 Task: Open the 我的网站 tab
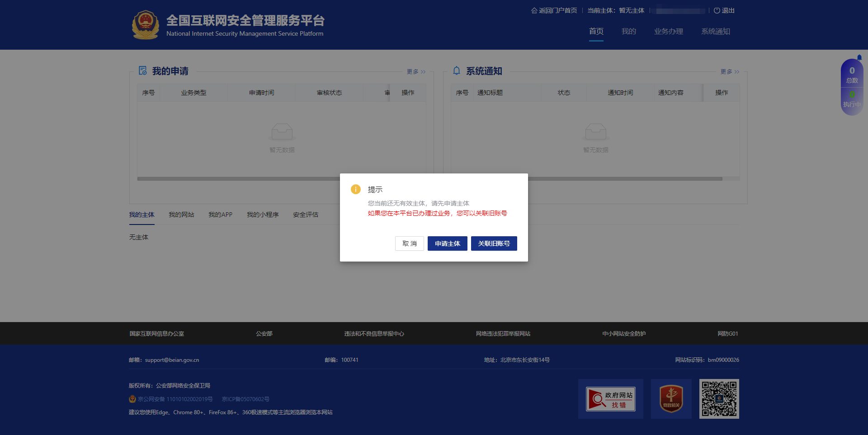181,215
